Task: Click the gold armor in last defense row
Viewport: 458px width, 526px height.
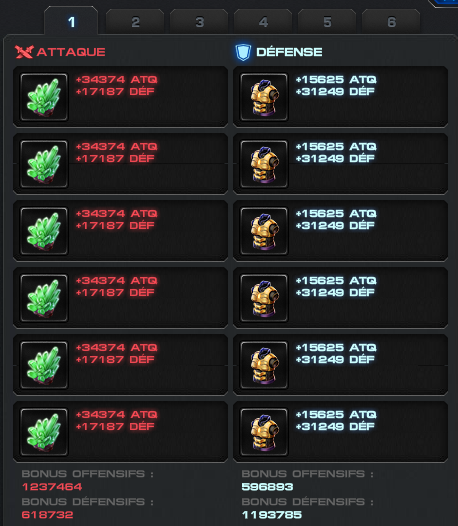Action: [264, 432]
